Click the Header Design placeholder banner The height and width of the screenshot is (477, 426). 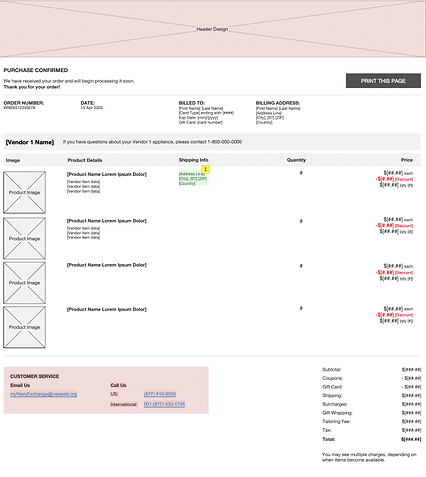coord(212,29)
